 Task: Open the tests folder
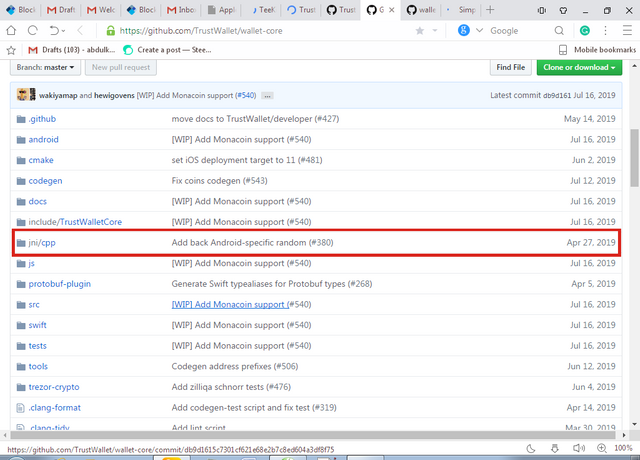[38, 346]
